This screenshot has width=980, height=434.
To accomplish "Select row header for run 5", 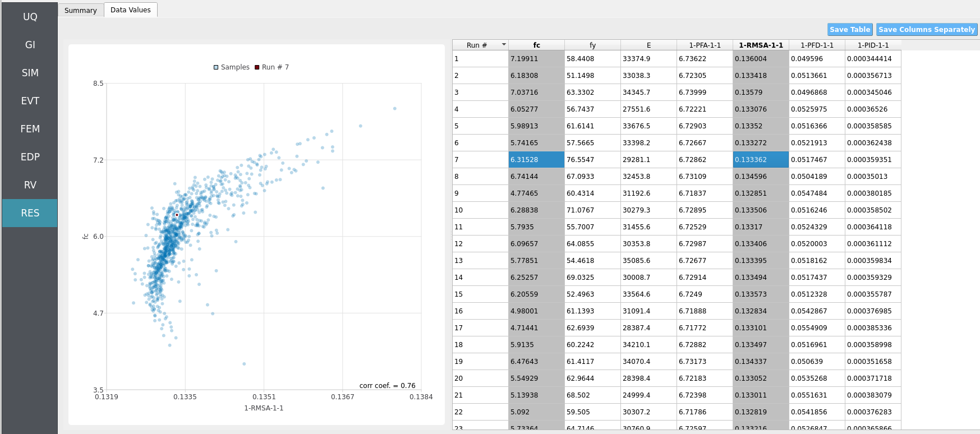I will [480, 126].
